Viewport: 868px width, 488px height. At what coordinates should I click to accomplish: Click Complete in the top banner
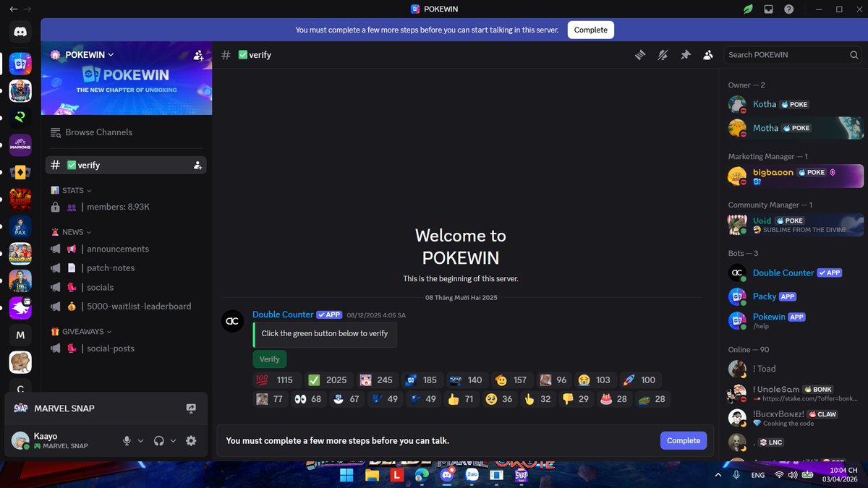[x=591, y=30]
